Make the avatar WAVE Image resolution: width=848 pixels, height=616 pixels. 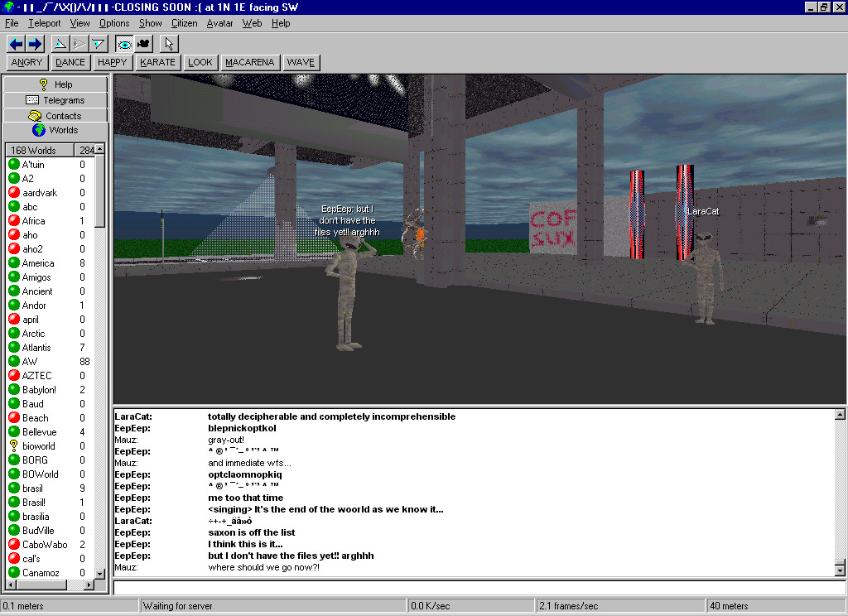(301, 62)
